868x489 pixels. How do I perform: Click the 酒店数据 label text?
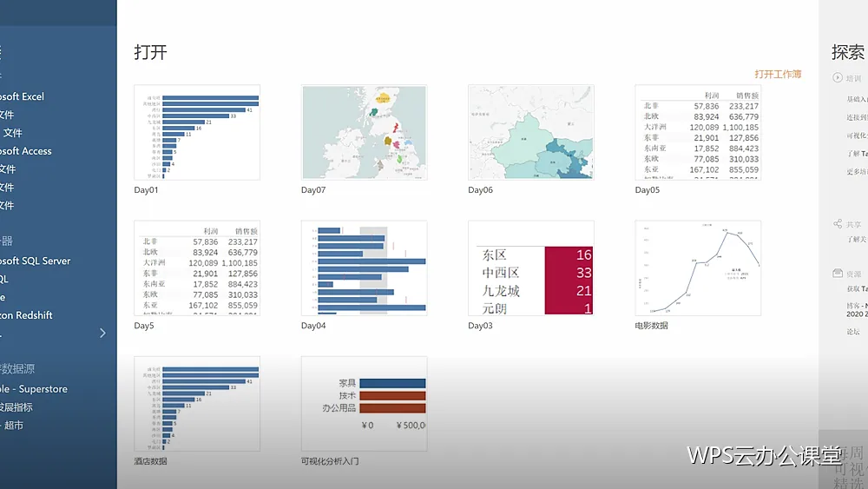click(150, 461)
